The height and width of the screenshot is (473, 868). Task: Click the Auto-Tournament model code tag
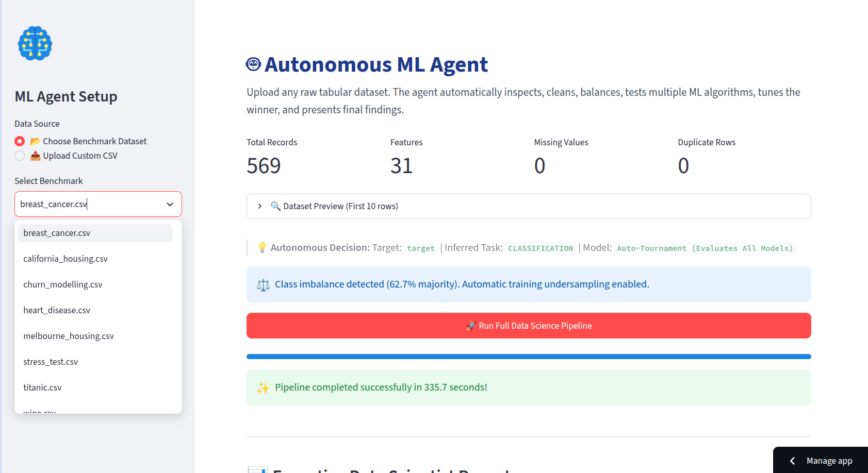(705, 248)
